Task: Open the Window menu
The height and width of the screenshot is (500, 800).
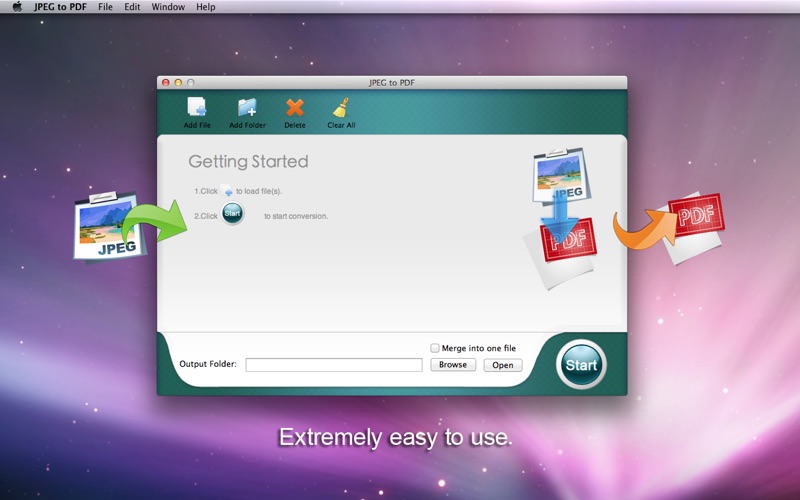Action: [168, 7]
